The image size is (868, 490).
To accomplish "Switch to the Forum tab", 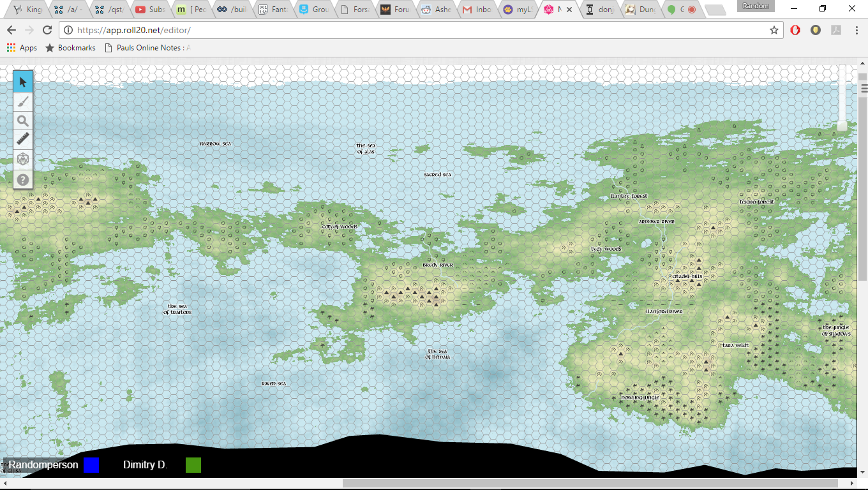I will click(x=394, y=10).
